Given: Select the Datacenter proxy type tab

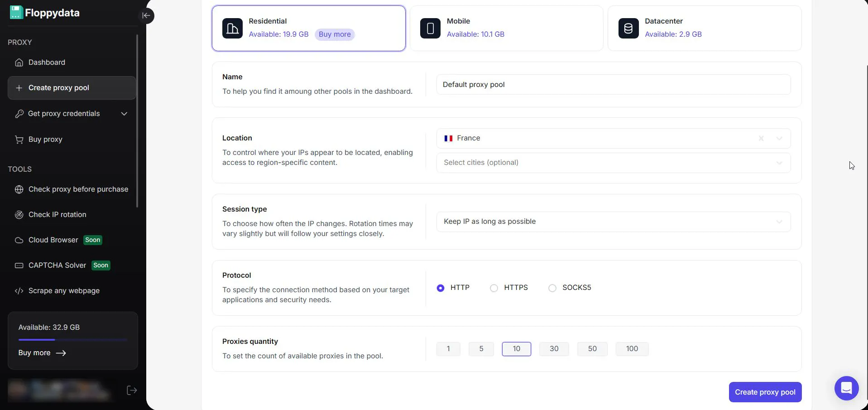Looking at the screenshot, I should click(705, 28).
